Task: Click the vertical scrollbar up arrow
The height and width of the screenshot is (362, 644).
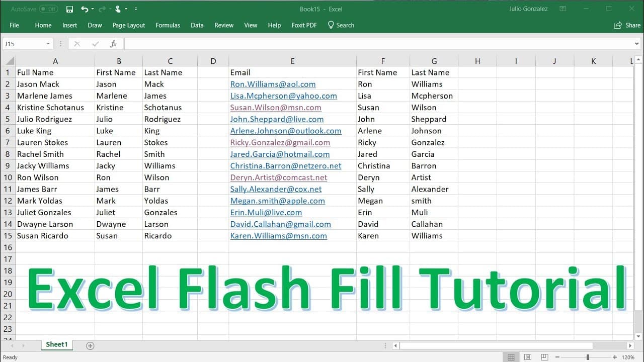Action: (638, 60)
